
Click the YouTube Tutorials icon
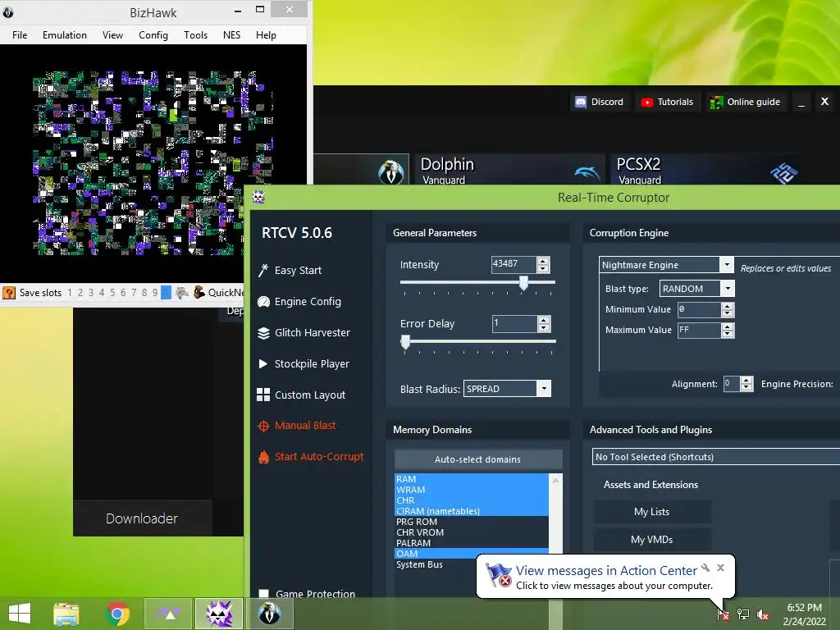tap(647, 102)
